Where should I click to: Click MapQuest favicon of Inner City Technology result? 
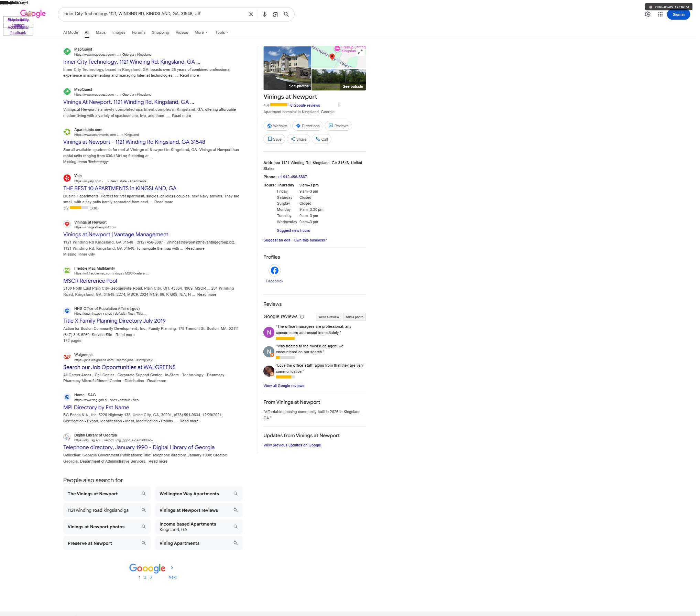(x=67, y=52)
